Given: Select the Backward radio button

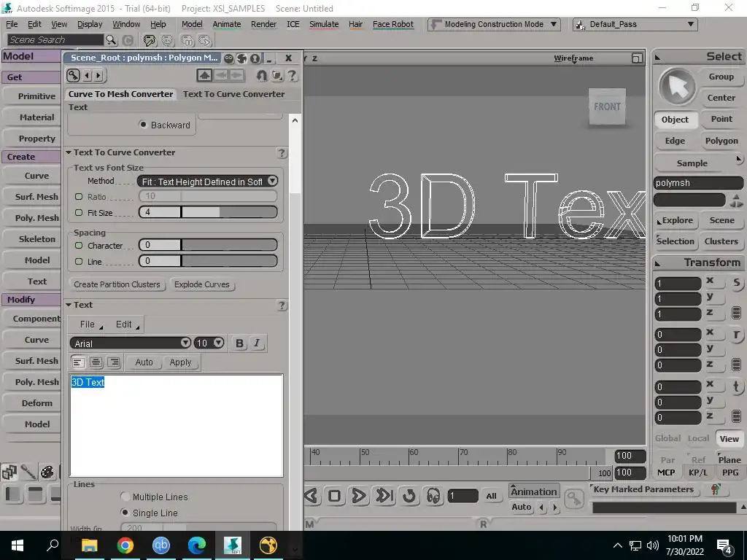Looking at the screenshot, I should [x=143, y=125].
